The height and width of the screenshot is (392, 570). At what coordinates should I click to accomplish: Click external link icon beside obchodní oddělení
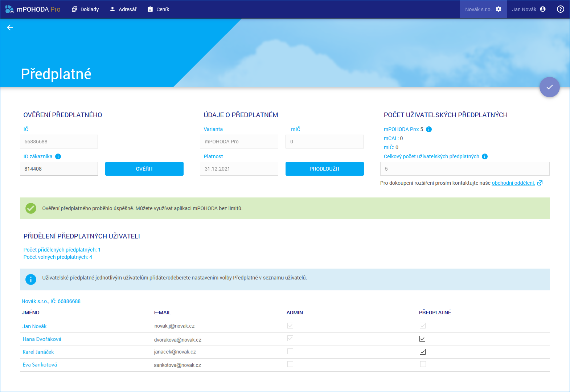(540, 183)
